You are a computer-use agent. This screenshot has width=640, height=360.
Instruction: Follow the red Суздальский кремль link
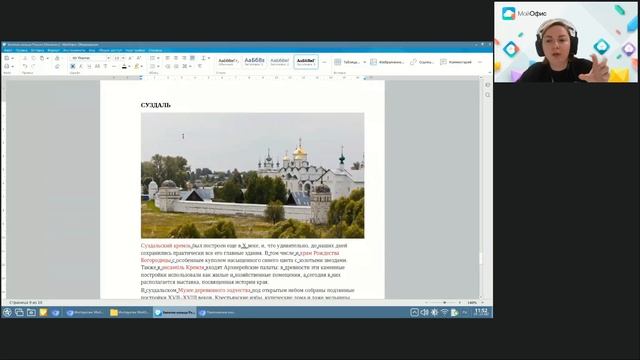[166, 246]
